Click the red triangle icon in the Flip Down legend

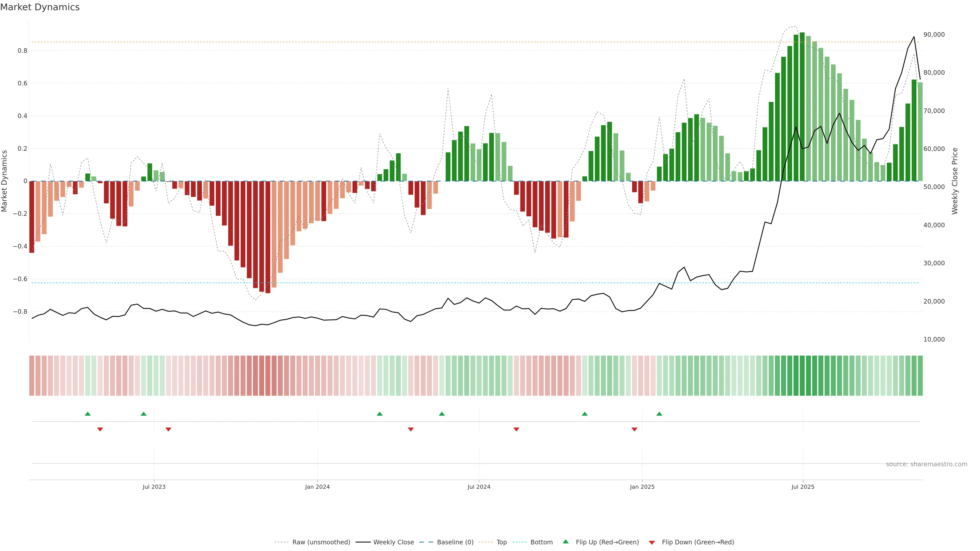pos(652,543)
